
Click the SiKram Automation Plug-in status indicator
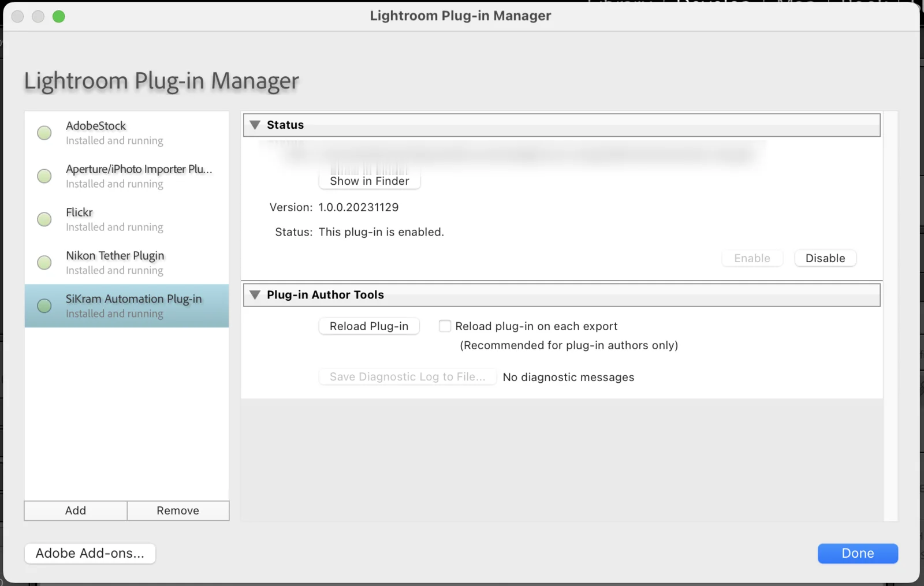pos(44,306)
